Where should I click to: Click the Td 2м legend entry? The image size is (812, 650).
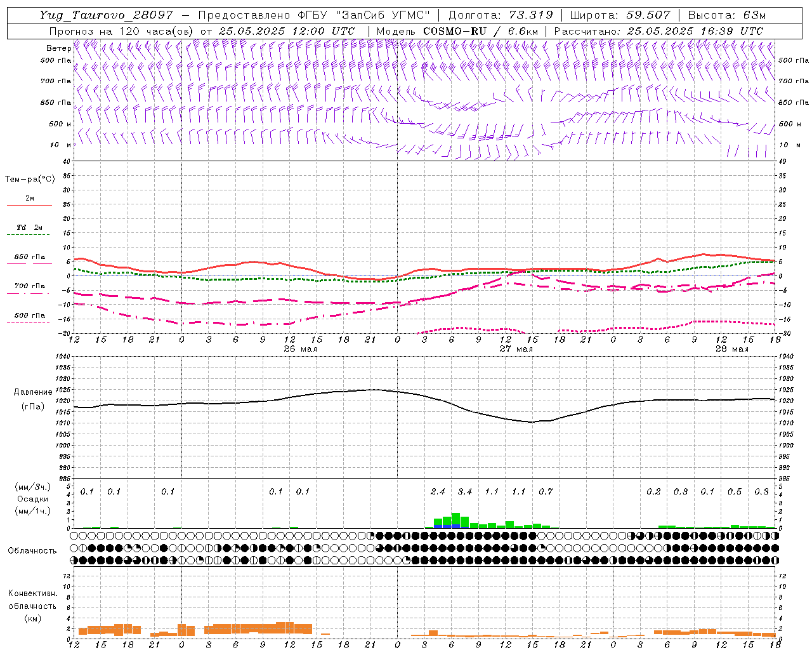(x=30, y=227)
